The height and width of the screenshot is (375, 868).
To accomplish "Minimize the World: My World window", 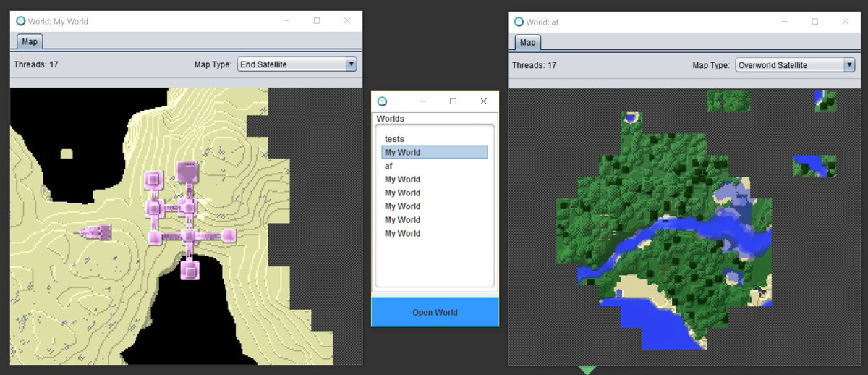I will click(286, 21).
